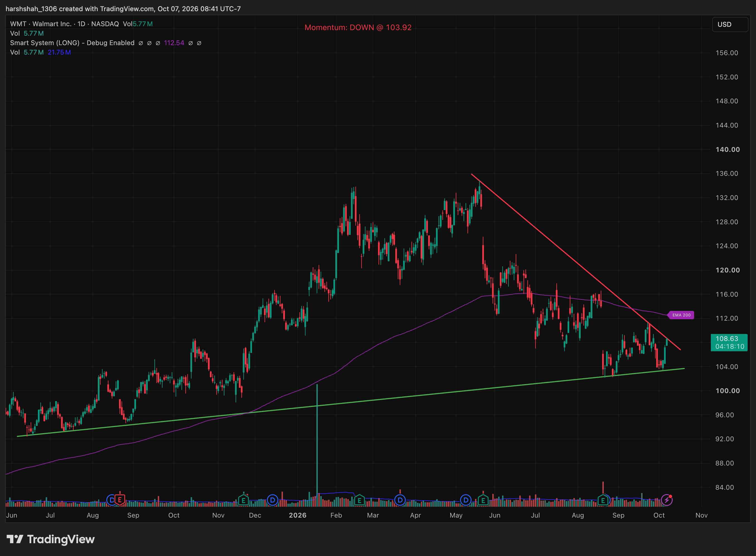Viewport: 756px width, 556px height.
Task: Click the purple lightning event icon in October
Action: pyautogui.click(x=667, y=500)
